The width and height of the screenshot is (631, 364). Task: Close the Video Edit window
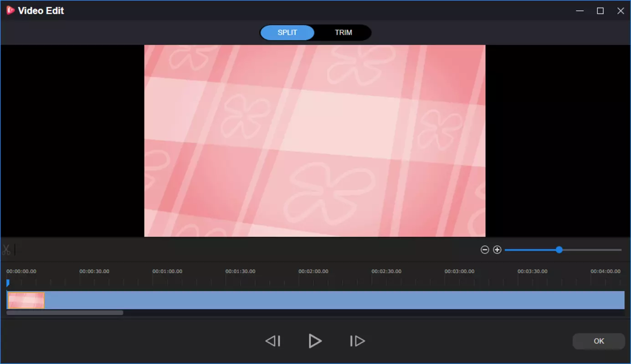pos(621,10)
